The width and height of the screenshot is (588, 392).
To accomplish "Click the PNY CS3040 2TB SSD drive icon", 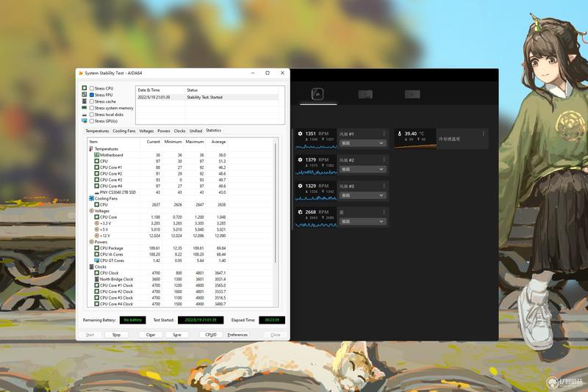I will (97, 192).
